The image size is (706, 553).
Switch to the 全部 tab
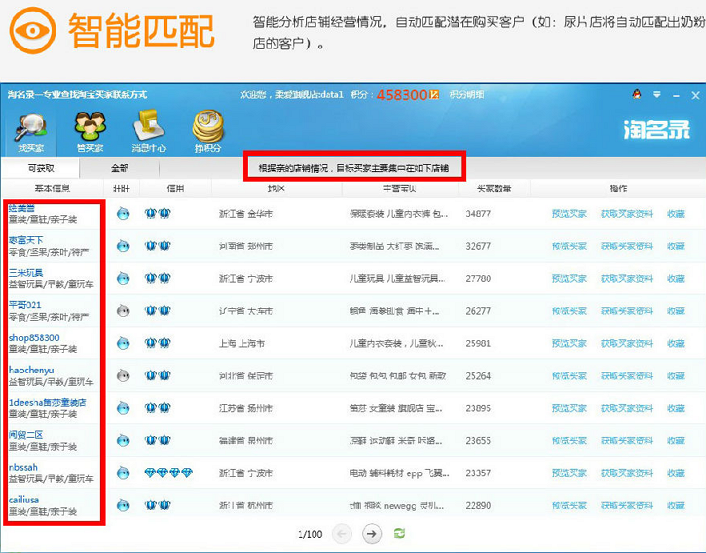(x=120, y=168)
